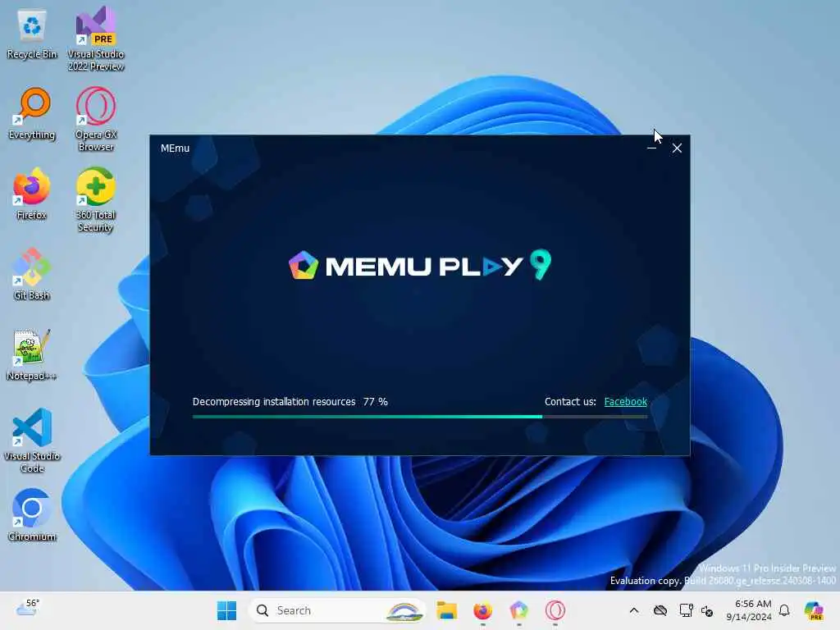Click the search highlight image in Search box
The image size is (840, 630).
tap(404, 610)
